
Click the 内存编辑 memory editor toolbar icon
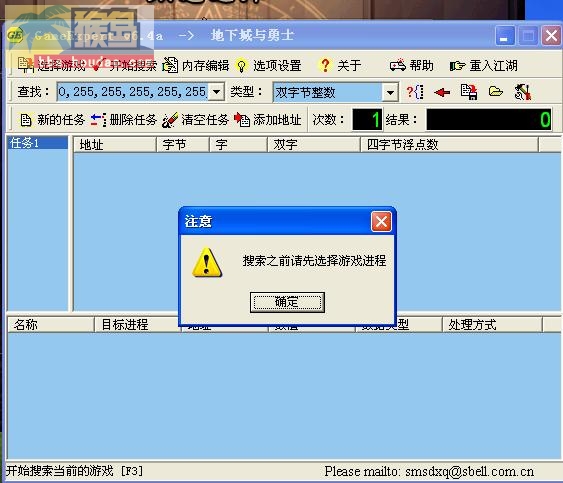pyautogui.click(x=170, y=65)
